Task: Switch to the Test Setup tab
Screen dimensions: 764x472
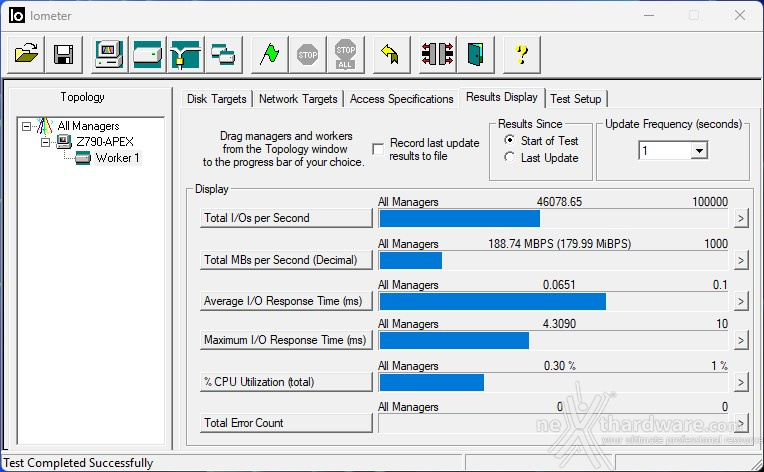Action: (x=576, y=99)
